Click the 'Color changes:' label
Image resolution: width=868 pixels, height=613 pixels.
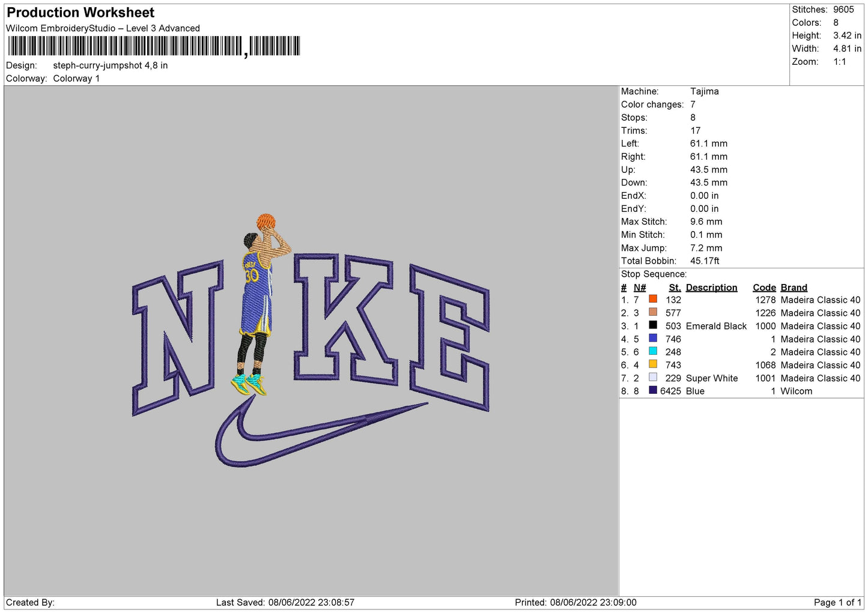coord(652,104)
